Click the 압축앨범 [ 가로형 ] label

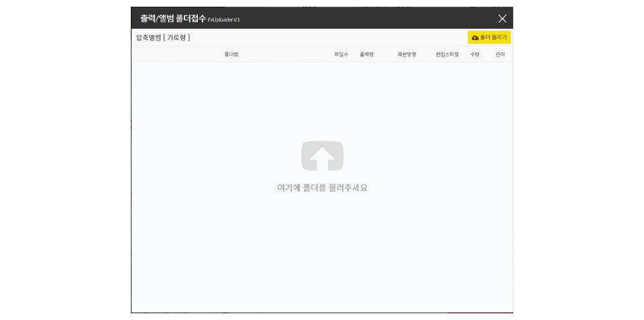(x=163, y=38)
